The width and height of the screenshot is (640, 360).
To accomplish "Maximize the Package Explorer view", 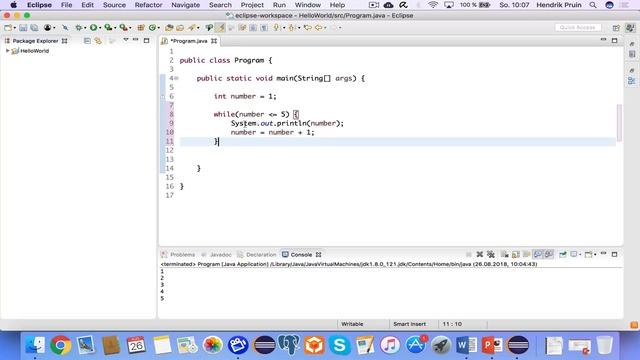I will (146, 40).
